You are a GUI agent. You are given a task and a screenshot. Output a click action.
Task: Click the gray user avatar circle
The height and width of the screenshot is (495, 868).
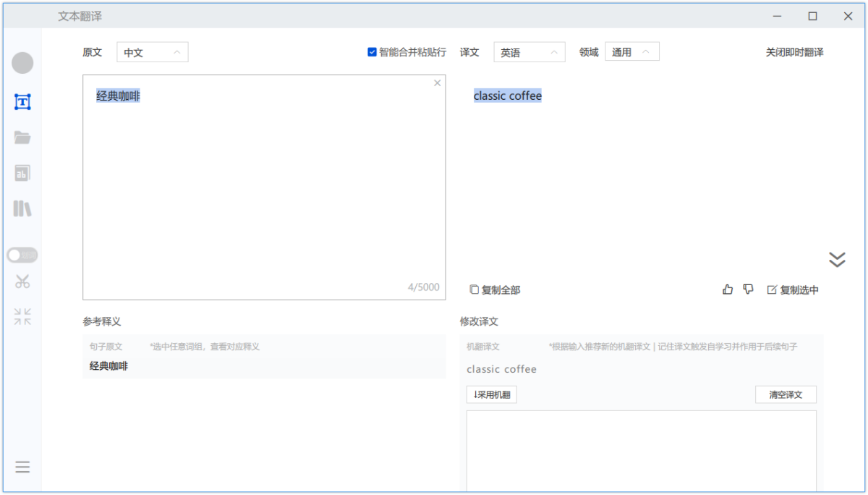click(22, 63)
